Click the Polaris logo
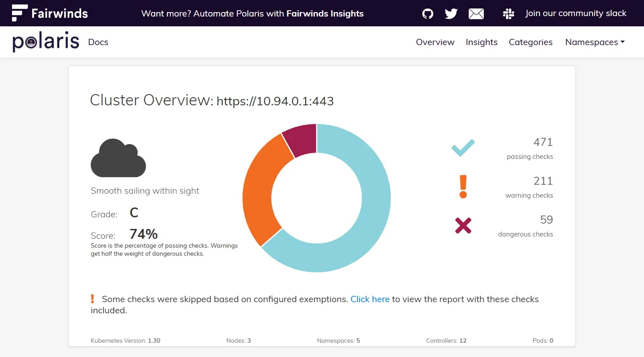Screen dimensions: 644x357 pyautogui.click(x=46, y=42)
